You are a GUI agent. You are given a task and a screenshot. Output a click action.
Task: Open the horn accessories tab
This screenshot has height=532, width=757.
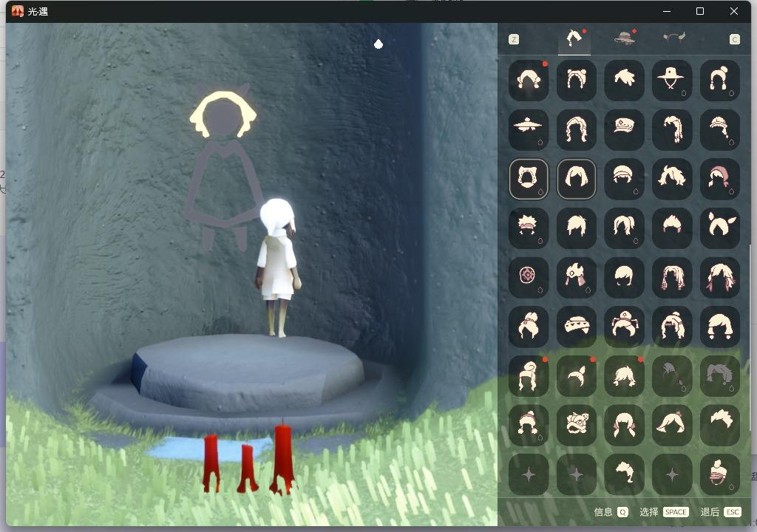[673, 38]
